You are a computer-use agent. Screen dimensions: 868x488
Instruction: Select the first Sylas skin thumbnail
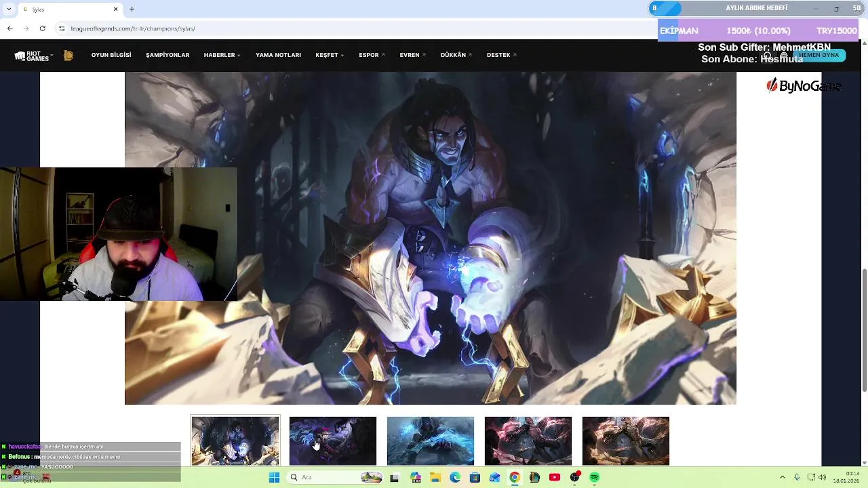point(235,441)
